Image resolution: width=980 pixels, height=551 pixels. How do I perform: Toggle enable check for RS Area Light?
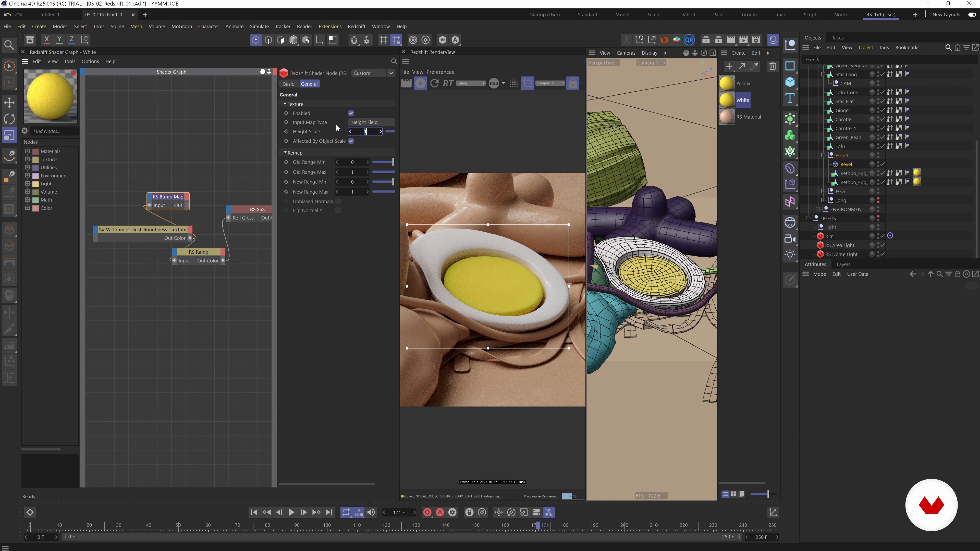(x=882, y=245)
